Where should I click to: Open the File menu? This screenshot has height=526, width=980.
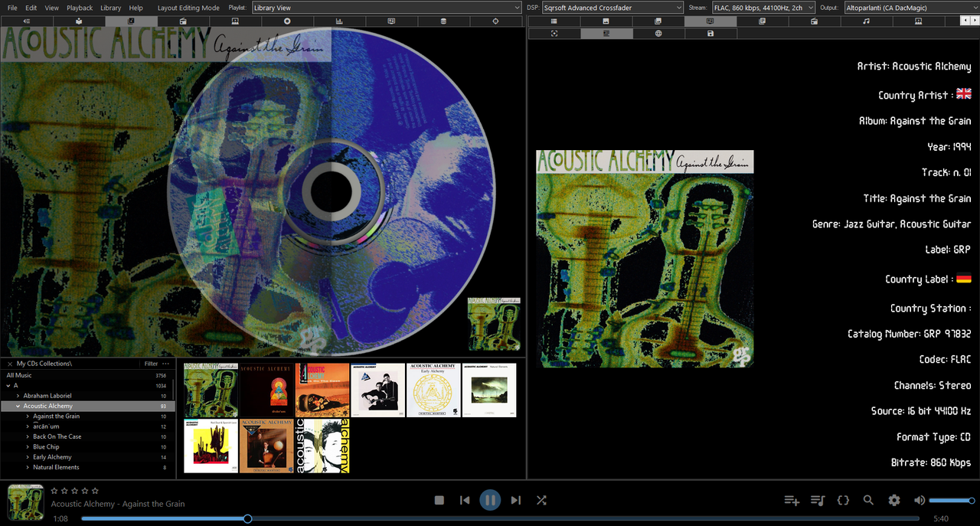[12, 8]
